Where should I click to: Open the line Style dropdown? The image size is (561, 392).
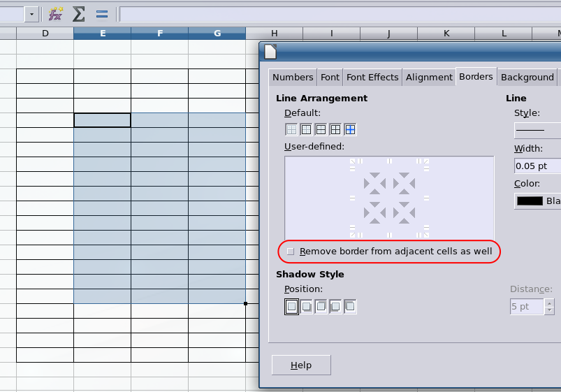[537, 130]
